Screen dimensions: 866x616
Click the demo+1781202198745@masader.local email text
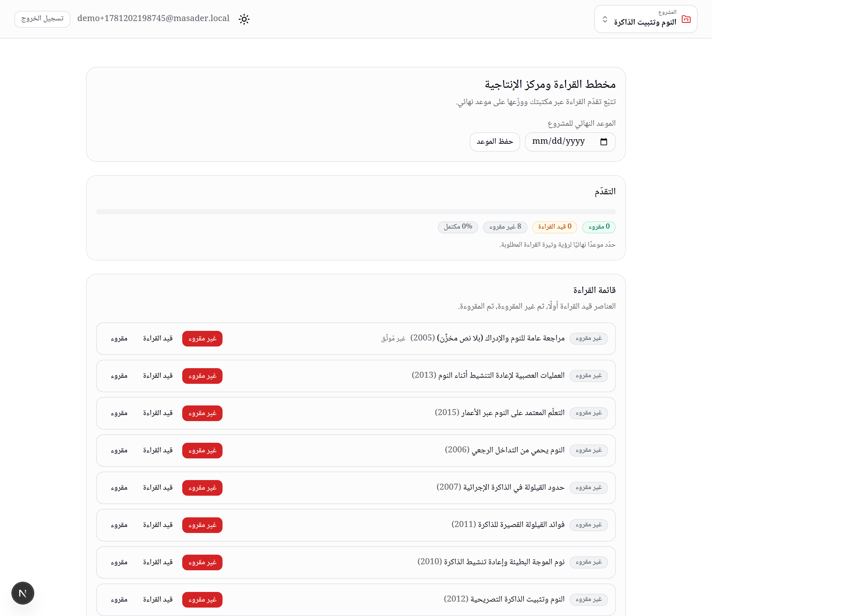point(153,18)
